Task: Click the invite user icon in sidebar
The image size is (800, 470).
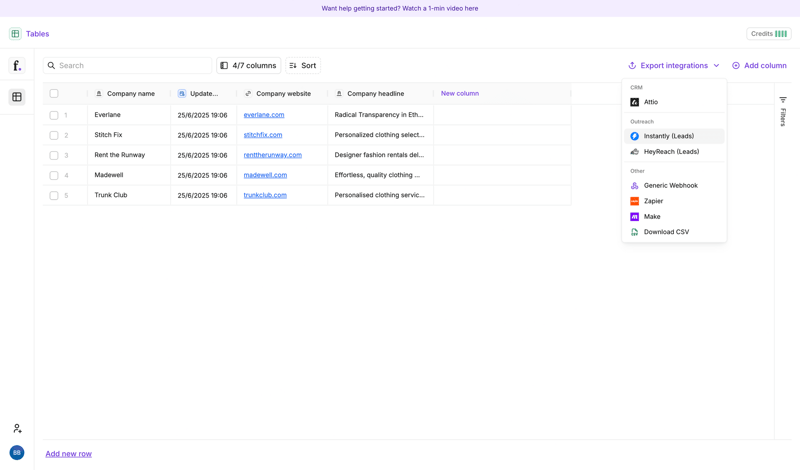Action: [x=17, y=428]
